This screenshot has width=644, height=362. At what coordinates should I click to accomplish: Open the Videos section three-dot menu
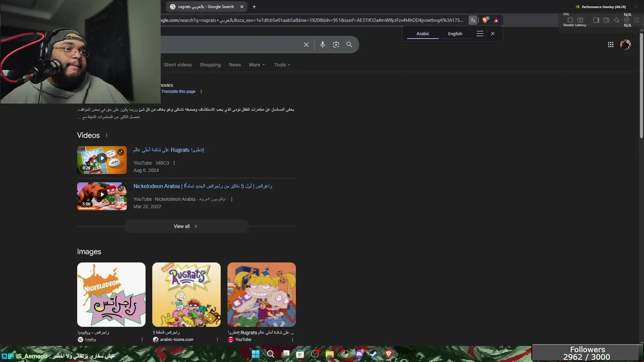(106, 135)
